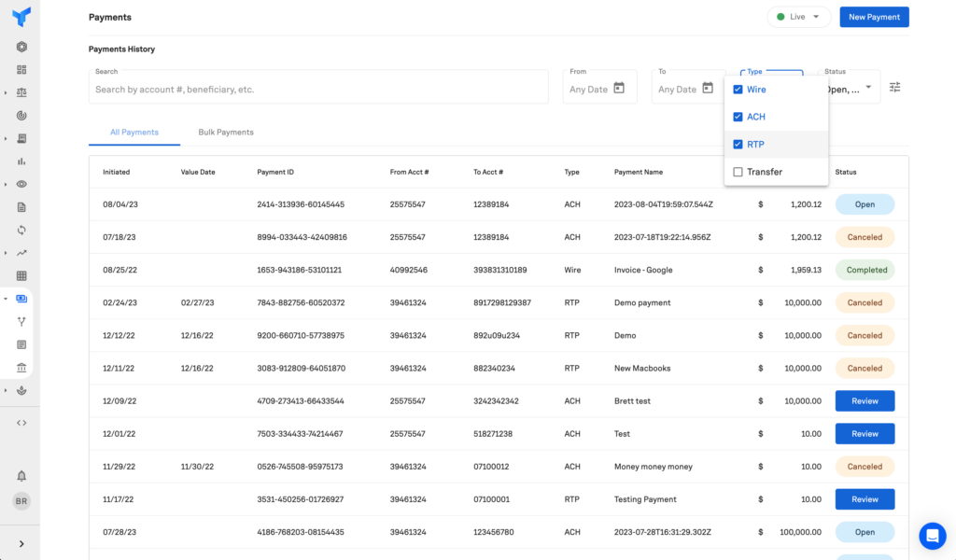956x560 pixels.
Task: Click Canceled status on New Macbooks row
Action: coord(865,368)
